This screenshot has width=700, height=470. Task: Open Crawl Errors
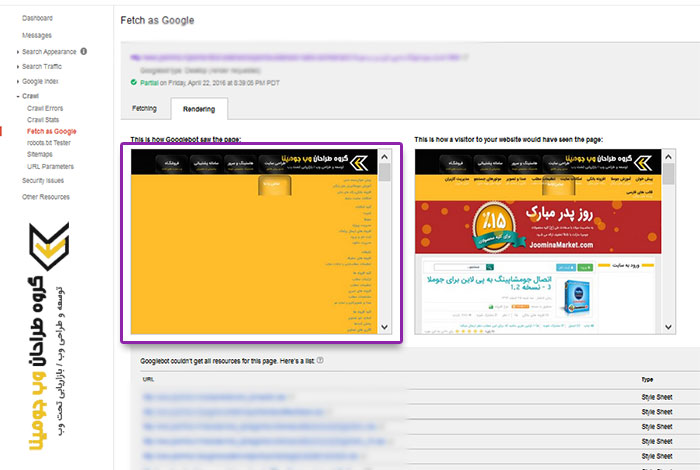click(45, 108)
